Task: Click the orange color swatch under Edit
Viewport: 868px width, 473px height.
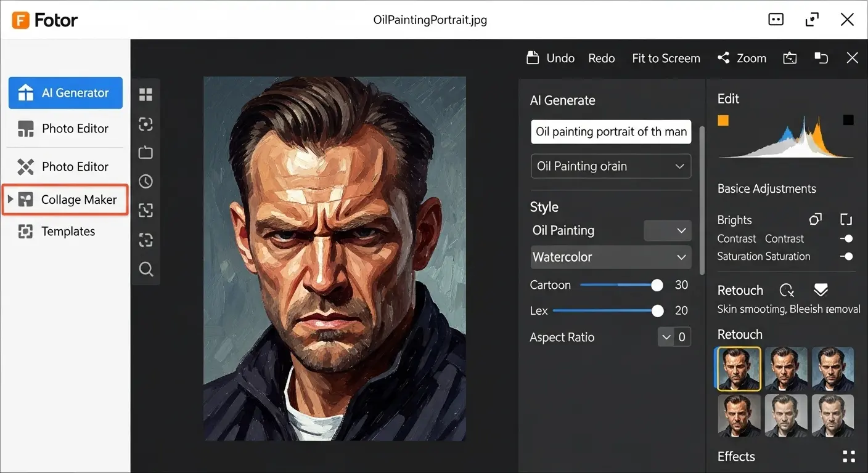Action: tap(723, 120)
